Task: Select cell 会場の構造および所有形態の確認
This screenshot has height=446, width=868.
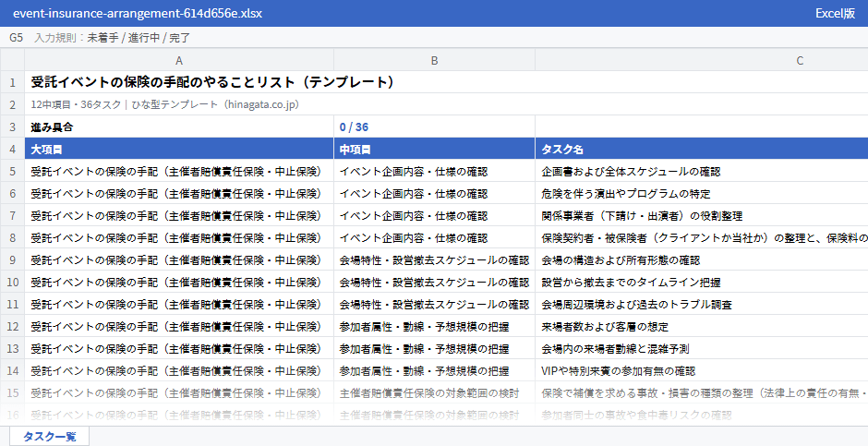Action: 702,260
